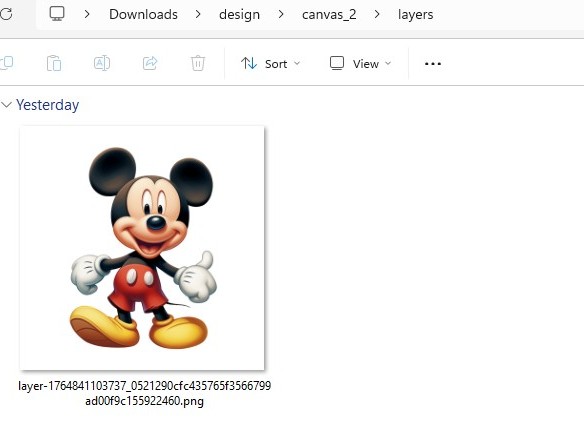Viewport: 584px width, 431px height.
Task: Click the Copy toolbar icon
Action: point(6,63)
